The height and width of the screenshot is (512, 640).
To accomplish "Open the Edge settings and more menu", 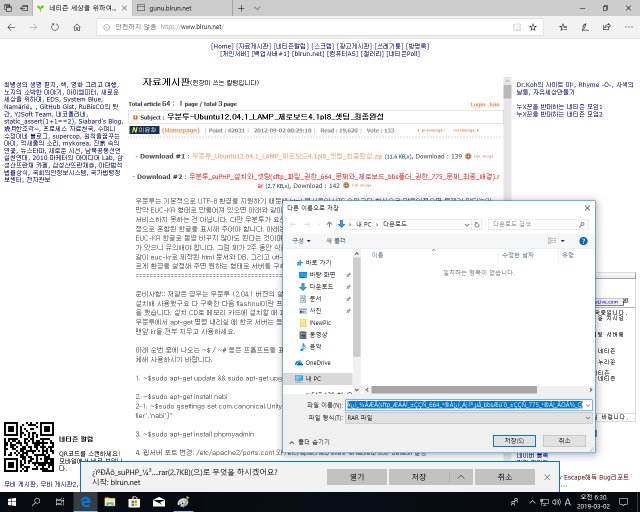I will [629, 27].
